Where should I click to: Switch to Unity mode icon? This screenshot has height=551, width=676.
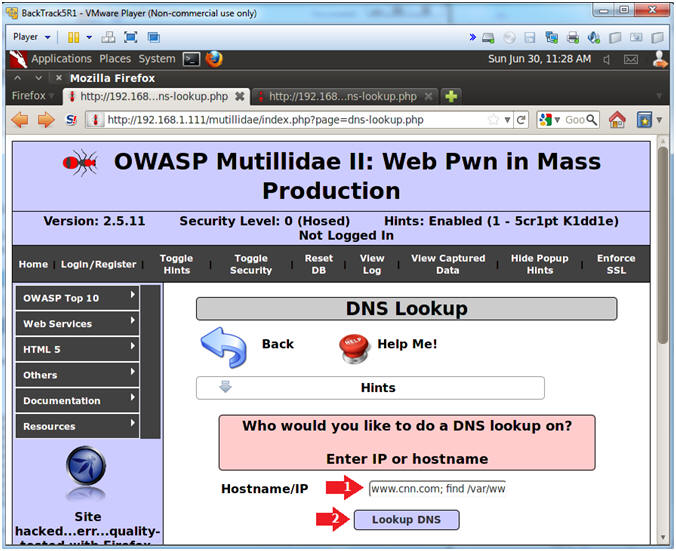(x=153, y=38)
